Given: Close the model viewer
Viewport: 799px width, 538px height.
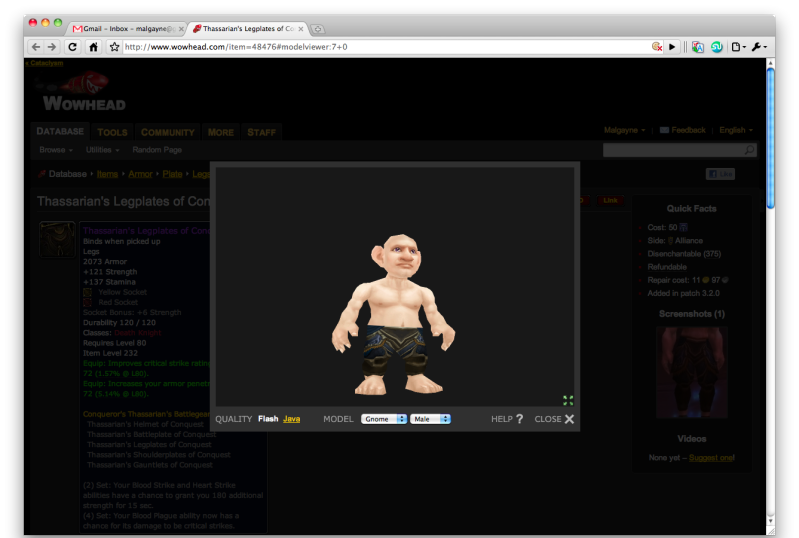Looking at the screenshot, I should [x=554, y=419].
